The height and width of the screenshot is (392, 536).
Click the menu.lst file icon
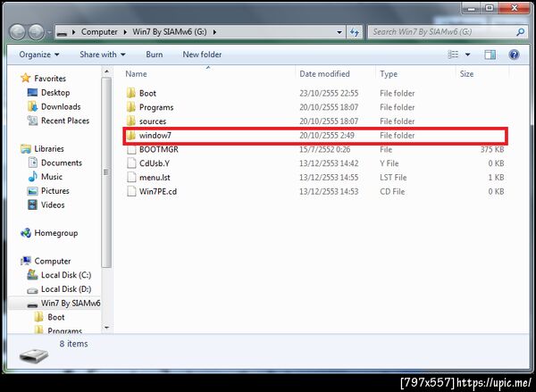tap(131, 178)
